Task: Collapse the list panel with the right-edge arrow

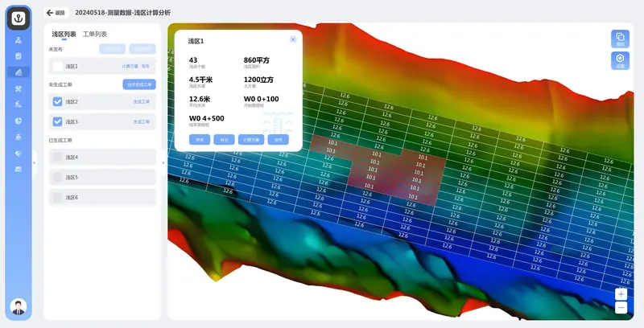Action: pos(163,162)
